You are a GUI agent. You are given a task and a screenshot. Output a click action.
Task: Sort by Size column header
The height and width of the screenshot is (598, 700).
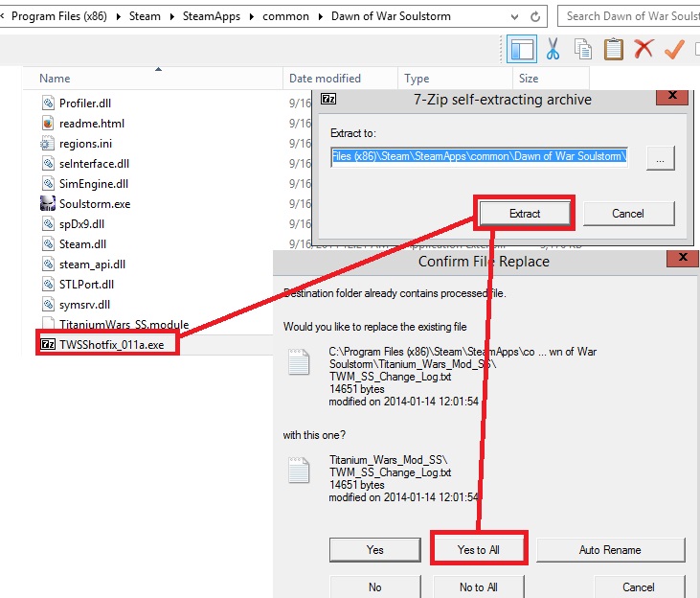(x=551, y=79)
